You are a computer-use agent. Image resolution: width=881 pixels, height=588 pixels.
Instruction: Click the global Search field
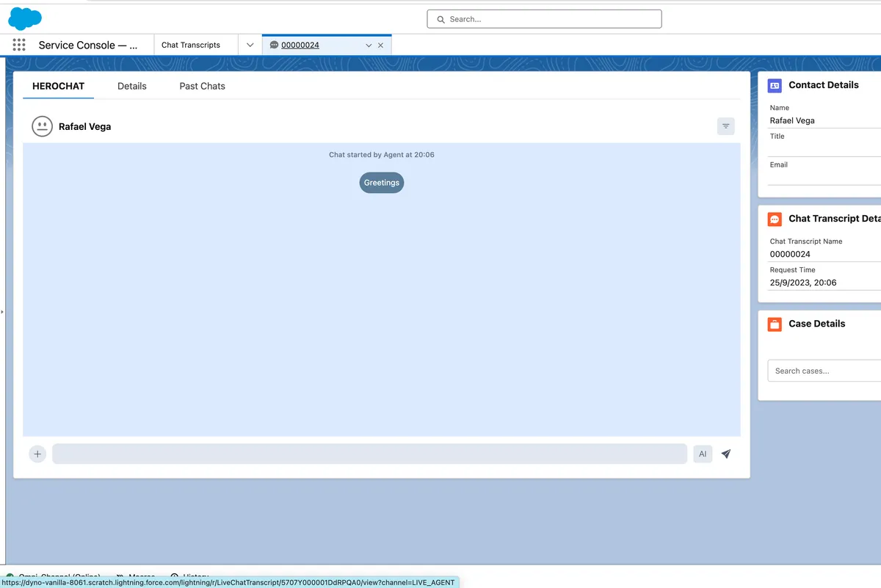[544, 19]
